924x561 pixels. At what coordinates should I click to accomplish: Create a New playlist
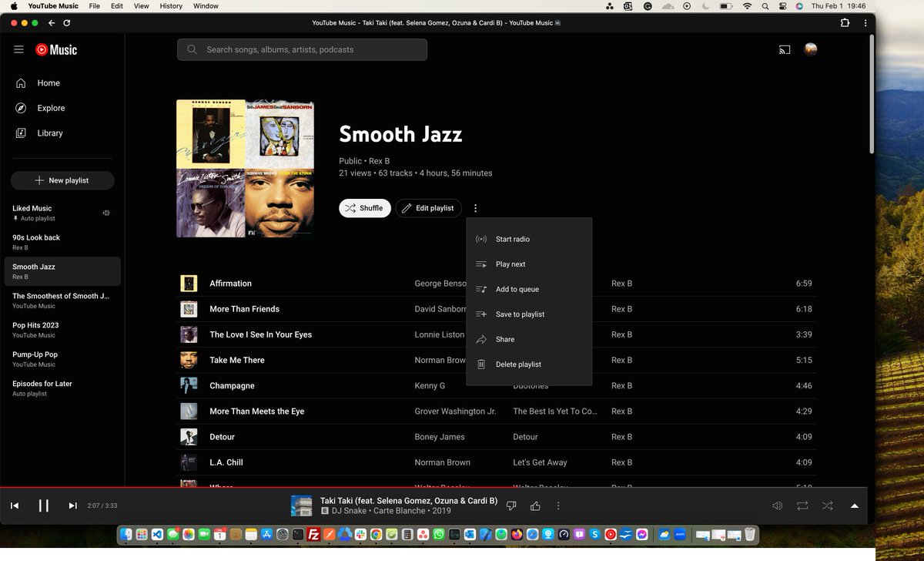tap(62, 180)
